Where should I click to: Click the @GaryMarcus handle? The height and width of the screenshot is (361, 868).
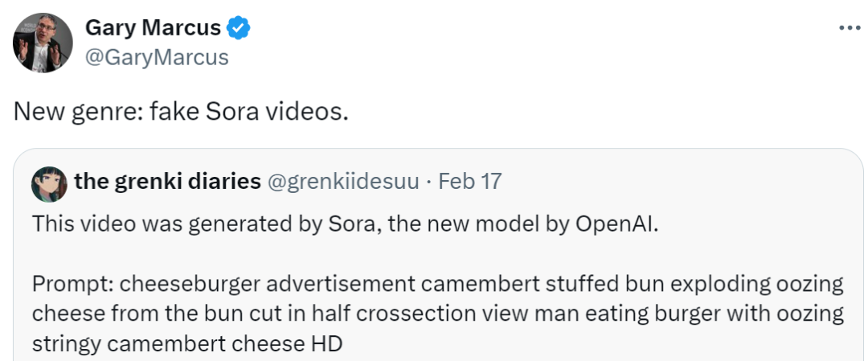tap(157, 58)
